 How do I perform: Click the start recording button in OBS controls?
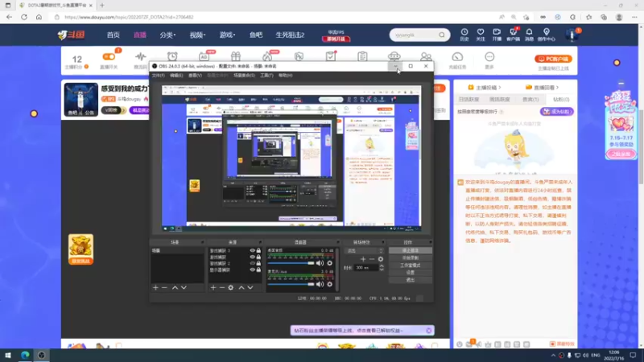click(411, 257)
